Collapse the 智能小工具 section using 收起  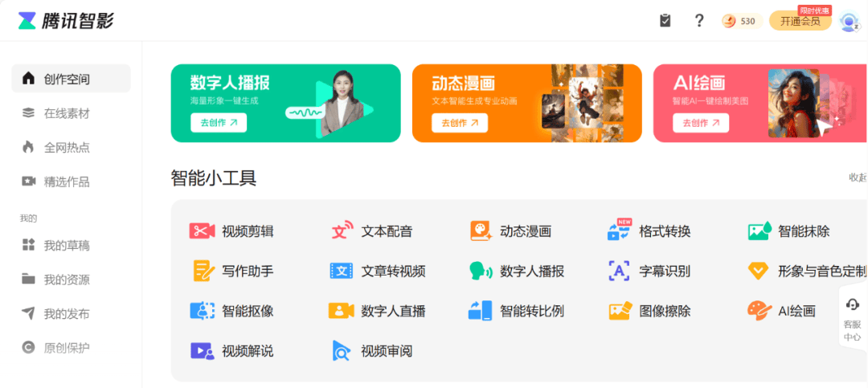[857, 178]
